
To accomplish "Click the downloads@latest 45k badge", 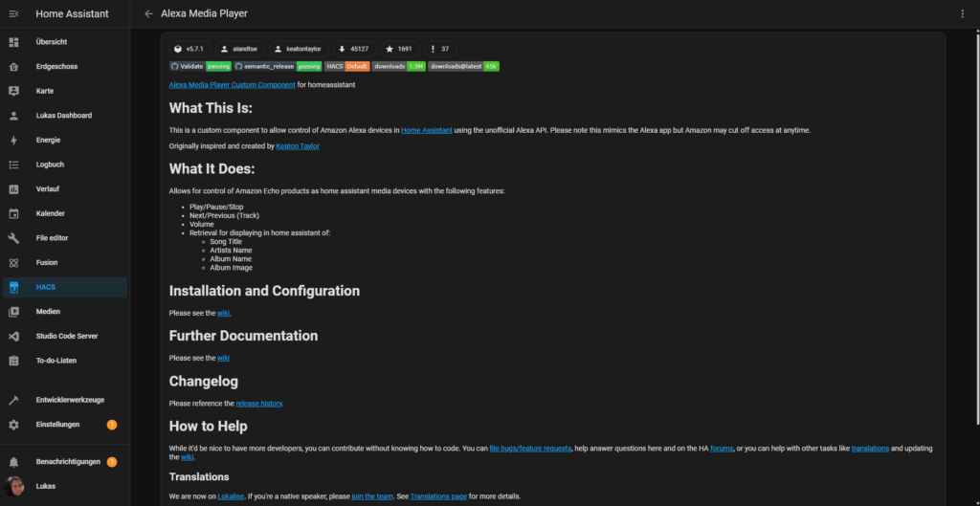I will pos(463,66).
